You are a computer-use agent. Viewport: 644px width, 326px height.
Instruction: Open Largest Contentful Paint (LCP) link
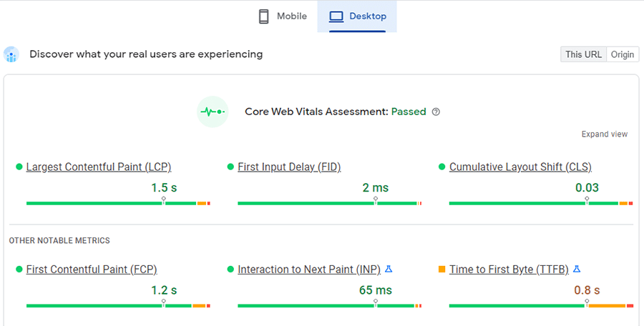(x=99, y=167)
